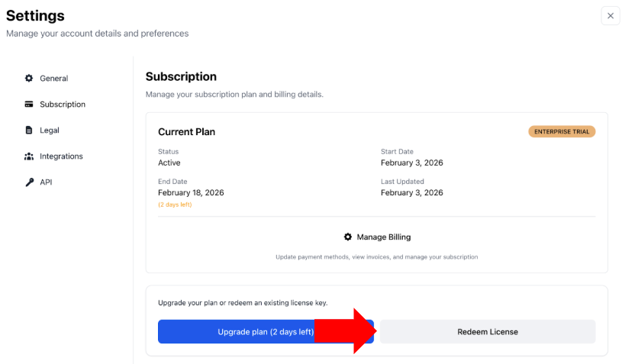Click the Redeem License button
Image resolution: width=622 pixels, height=364 pixels.
pyautogui.click(x=488, y=332)
